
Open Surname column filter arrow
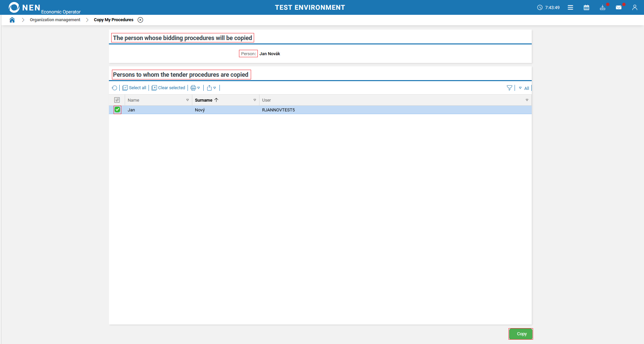pyautogui.click(x=255, y=100)
